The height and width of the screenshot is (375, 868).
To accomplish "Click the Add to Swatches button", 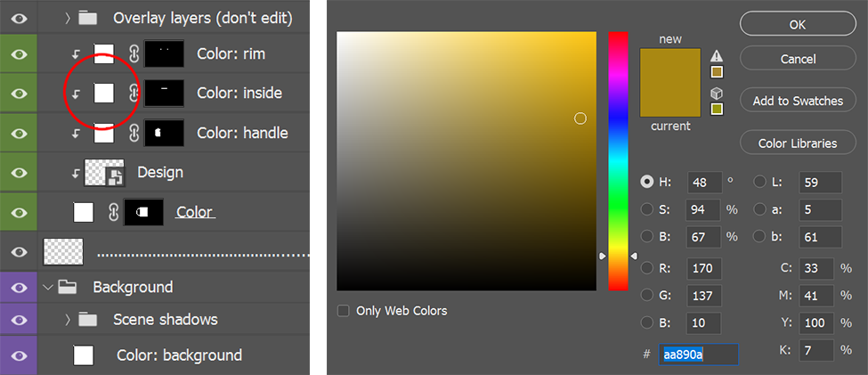I will pyautogui.click(x=798, y=101).
